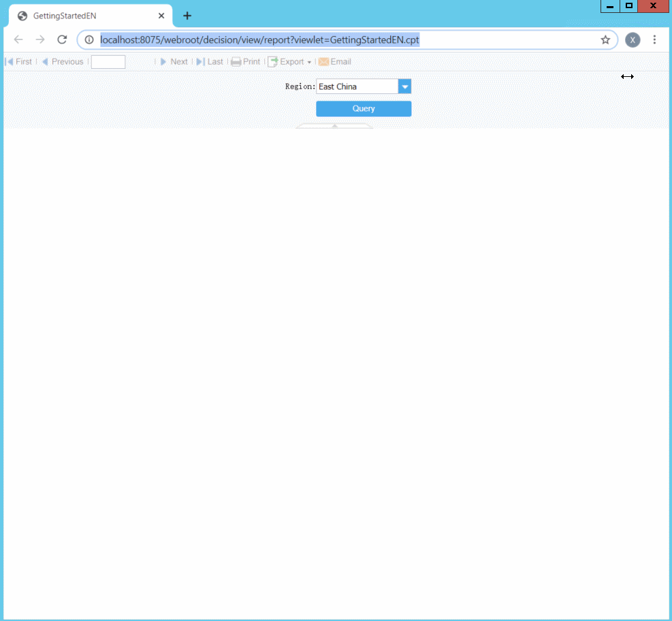672x621 pixels.
Task: Advance to the Next report page
Action: pos(174,61)
